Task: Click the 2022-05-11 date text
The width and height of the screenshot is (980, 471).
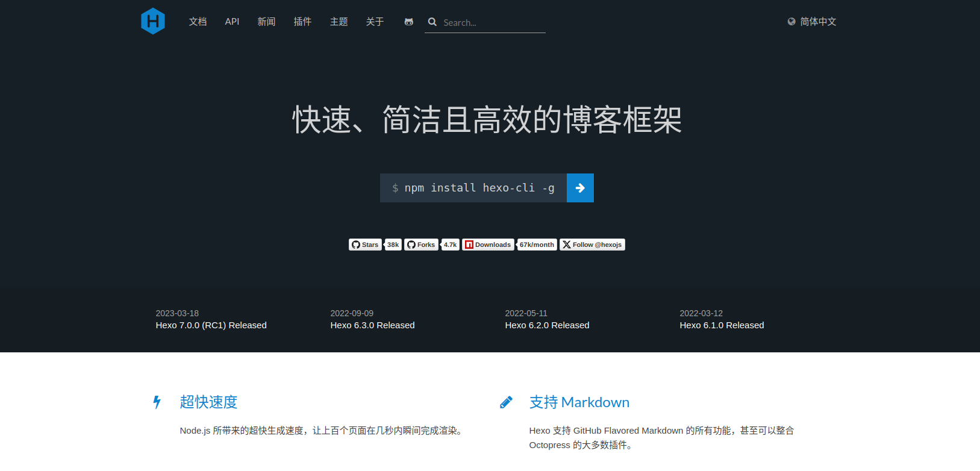Action: [x=526, y=313]
